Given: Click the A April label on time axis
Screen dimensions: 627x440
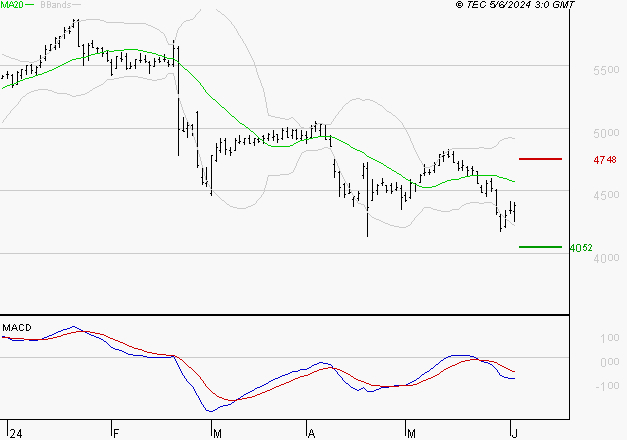Looking at the screenshot, I should click(312, 434).
